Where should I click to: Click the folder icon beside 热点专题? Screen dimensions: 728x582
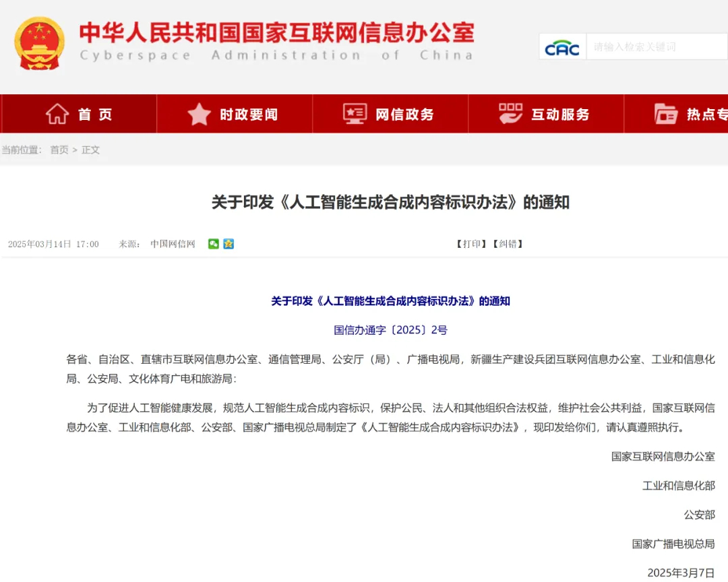point(666,114)
